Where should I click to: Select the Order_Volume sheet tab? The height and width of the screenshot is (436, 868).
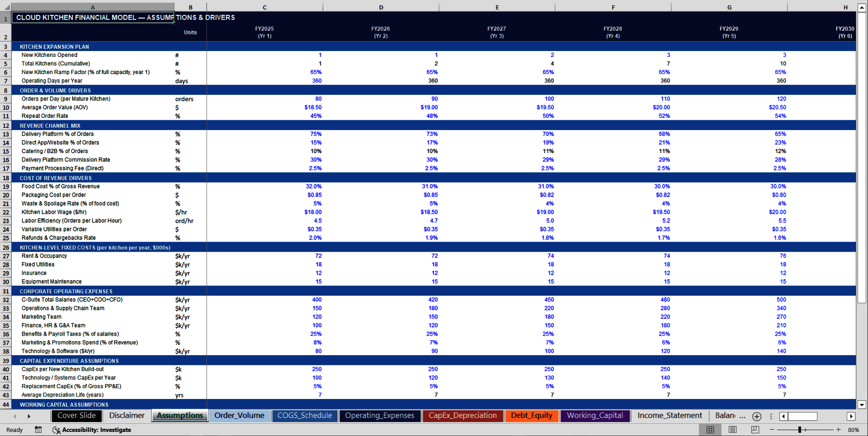click(x=240, y=416)
